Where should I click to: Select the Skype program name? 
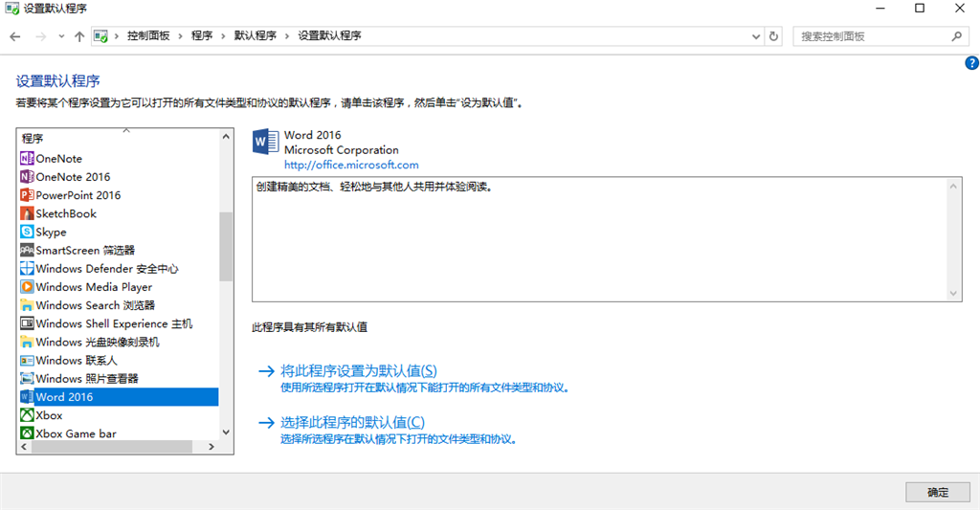click(52, 232)
